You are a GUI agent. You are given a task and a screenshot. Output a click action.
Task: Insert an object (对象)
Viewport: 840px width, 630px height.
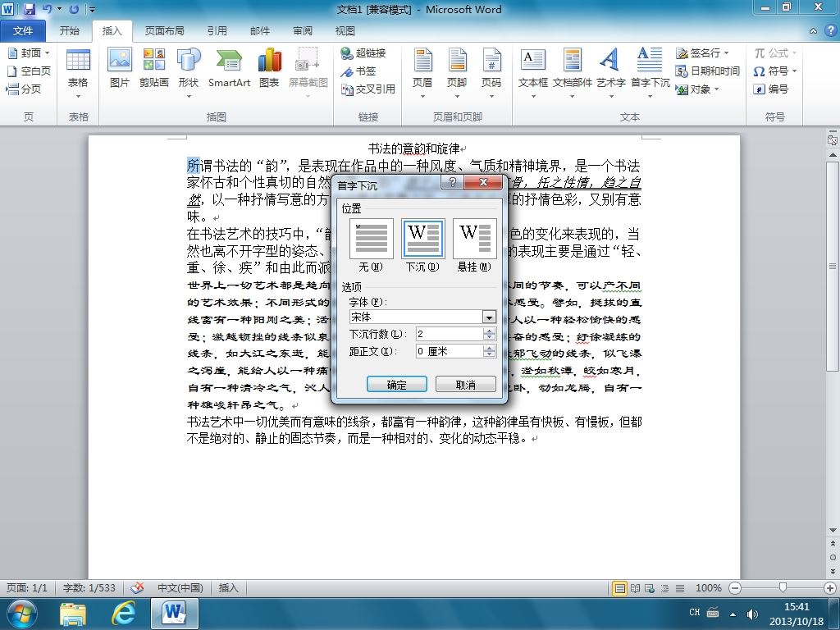[x=697, y=89]
